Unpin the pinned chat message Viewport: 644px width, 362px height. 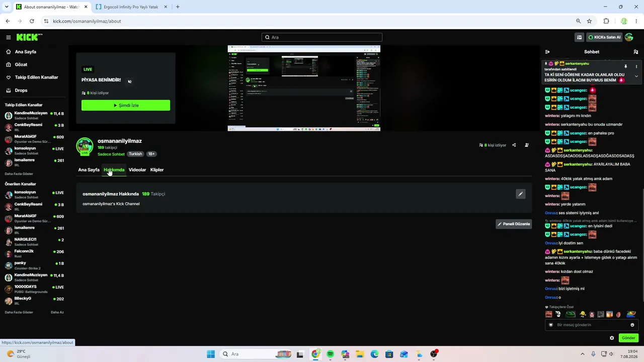click(x=626, y=66)
